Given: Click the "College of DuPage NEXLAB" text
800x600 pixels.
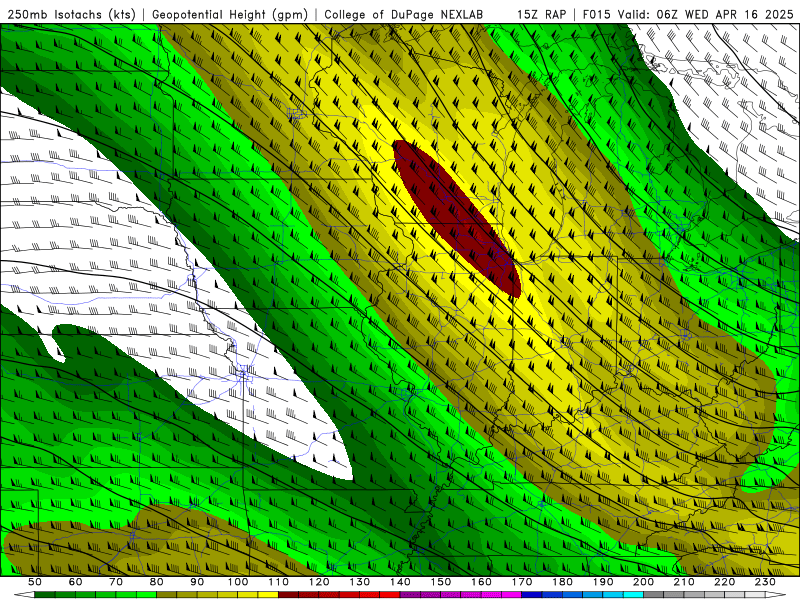Looking at the screenshot, I should [x=404, y=14].
